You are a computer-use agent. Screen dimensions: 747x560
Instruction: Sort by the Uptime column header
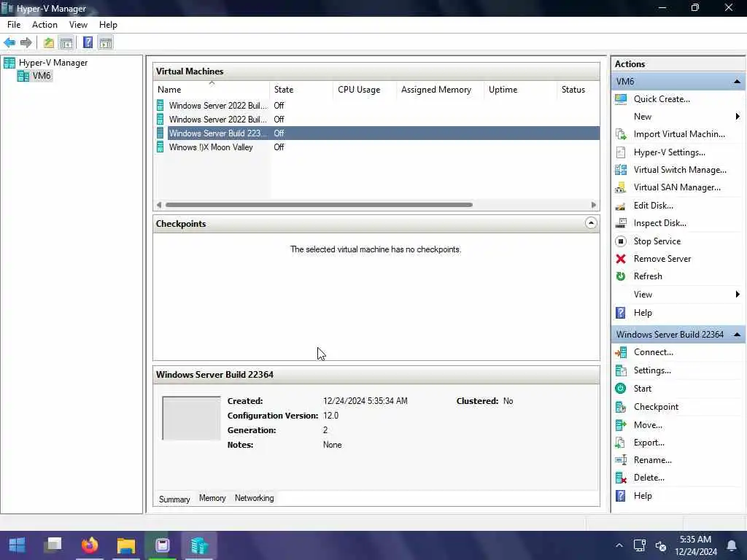[x=519, y=90]
